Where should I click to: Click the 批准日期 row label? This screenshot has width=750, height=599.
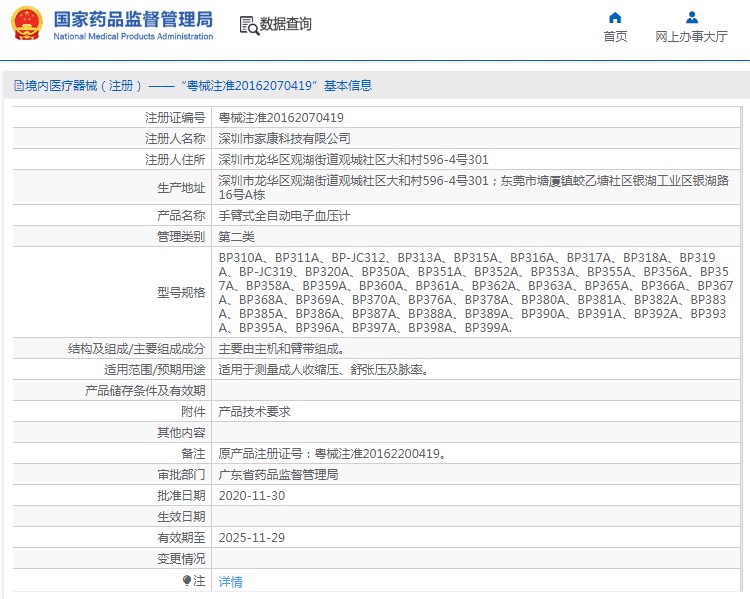[x=181, y=496]
